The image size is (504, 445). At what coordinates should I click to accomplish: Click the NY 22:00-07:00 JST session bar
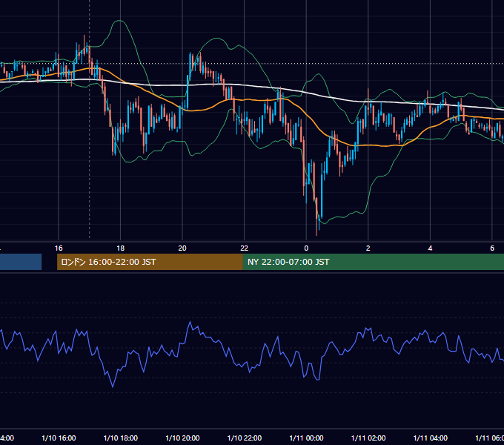click(374, 262)
